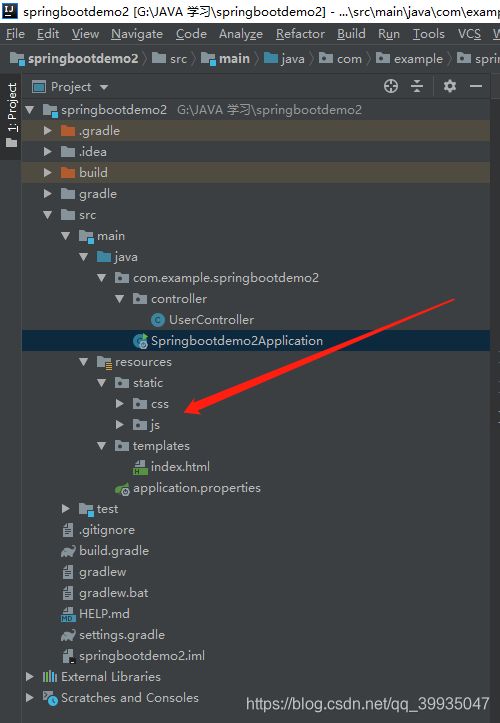This screenshot has width=500, height=723.
Task: Click the src breadcrumb
Action: pos(170,59)
